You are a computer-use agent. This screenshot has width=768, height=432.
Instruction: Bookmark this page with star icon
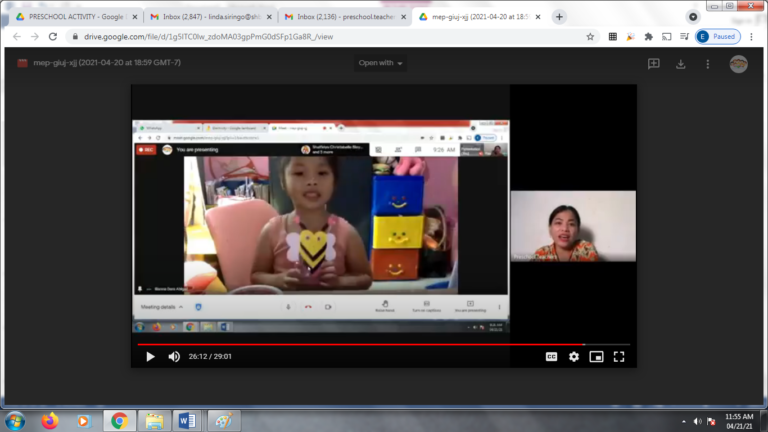(x=590, y=36)
